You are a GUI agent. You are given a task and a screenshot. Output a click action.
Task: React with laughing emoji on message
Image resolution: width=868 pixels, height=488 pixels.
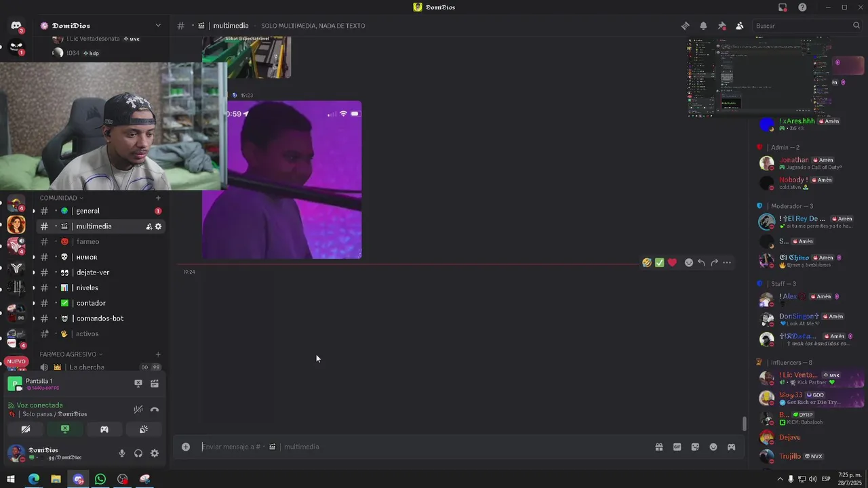[x=647, y=262]
